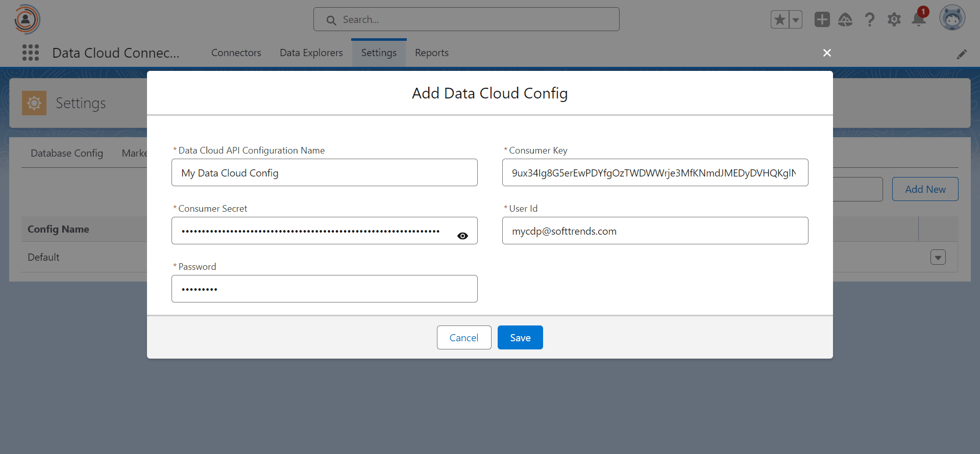Select the Database Config sub-tab
The height and width of the screenshot is (454, 980).
click(x=67, y=153)
